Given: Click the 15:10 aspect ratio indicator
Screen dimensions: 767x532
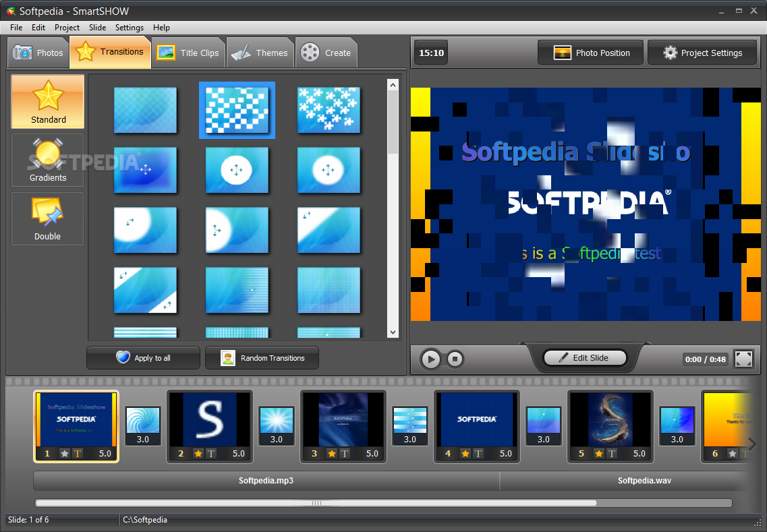Looking at the screenshot, I should click(431, 53).
